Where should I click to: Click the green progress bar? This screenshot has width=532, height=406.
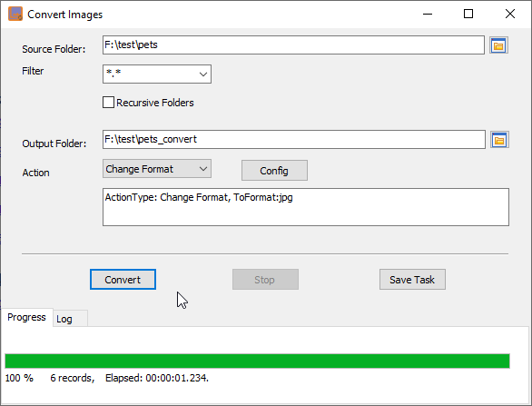point(257,361)
